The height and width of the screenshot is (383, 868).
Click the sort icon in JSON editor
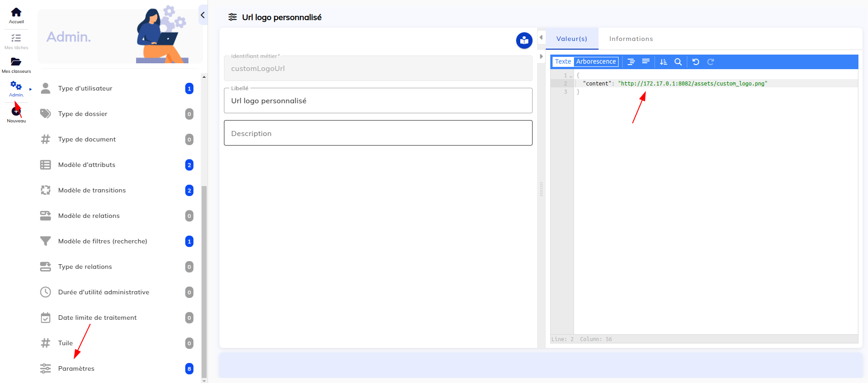coord(663,62)
